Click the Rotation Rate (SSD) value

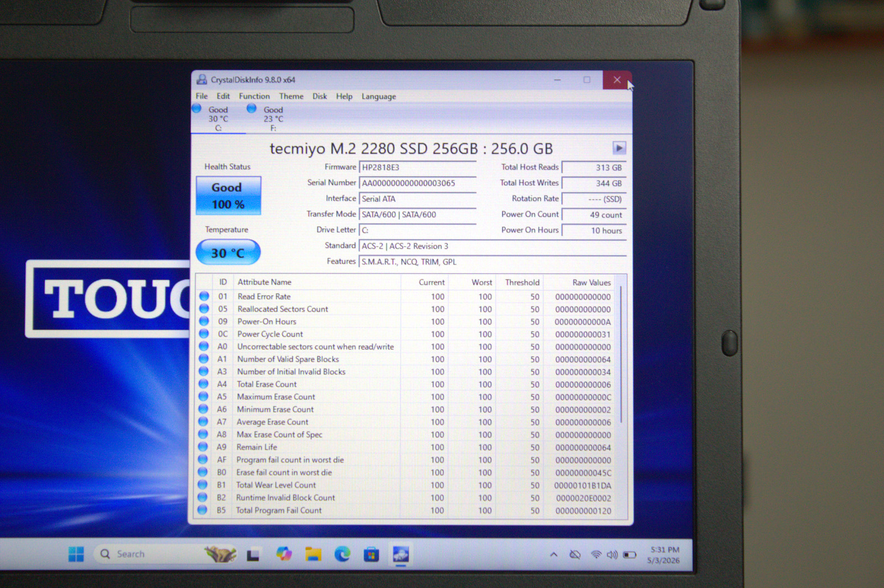click(594, 199)
